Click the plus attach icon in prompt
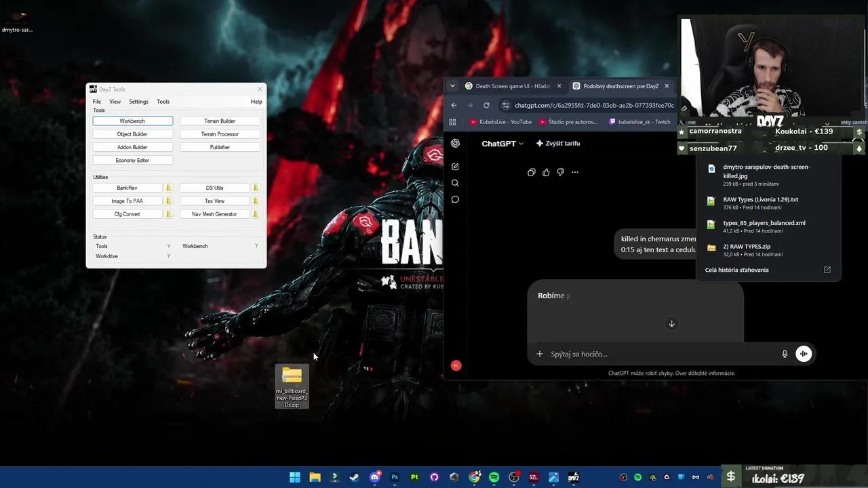 [x=540, y=354]
